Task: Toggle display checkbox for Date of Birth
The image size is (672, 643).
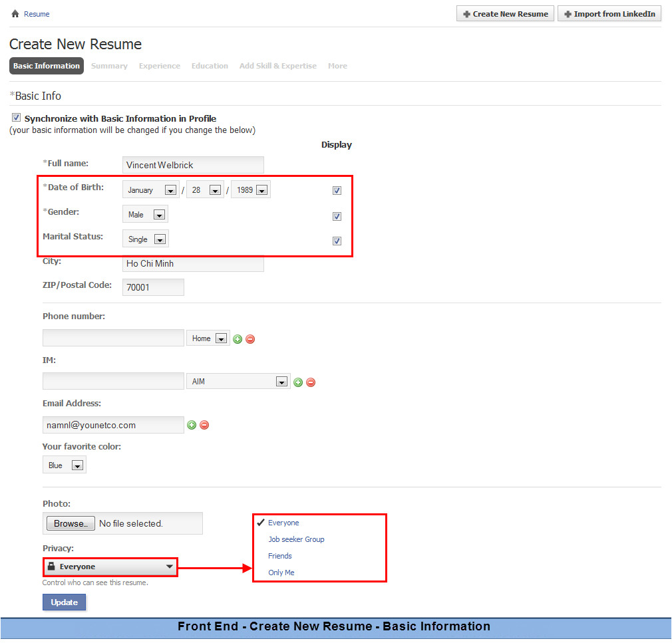Action: 337,191
